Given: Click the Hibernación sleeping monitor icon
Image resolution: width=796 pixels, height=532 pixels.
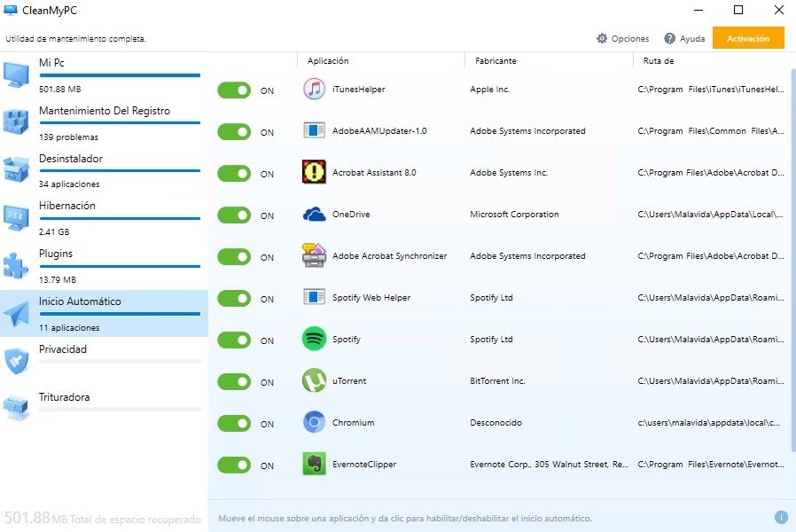Looking at the screenshot, I should coord(17,218).
